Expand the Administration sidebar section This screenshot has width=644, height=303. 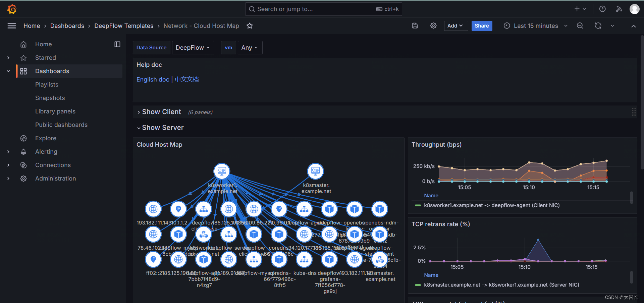pyautogui.click(x=8, y=179)
